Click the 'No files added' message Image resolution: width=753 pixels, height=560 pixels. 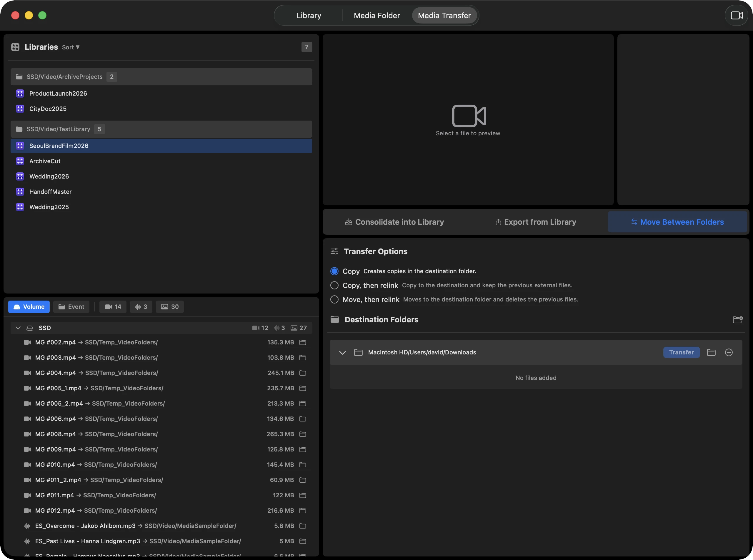536,378
